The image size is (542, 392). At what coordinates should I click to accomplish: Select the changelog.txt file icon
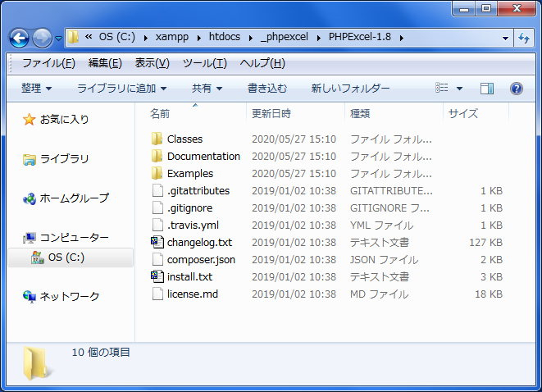coord(157,242)
